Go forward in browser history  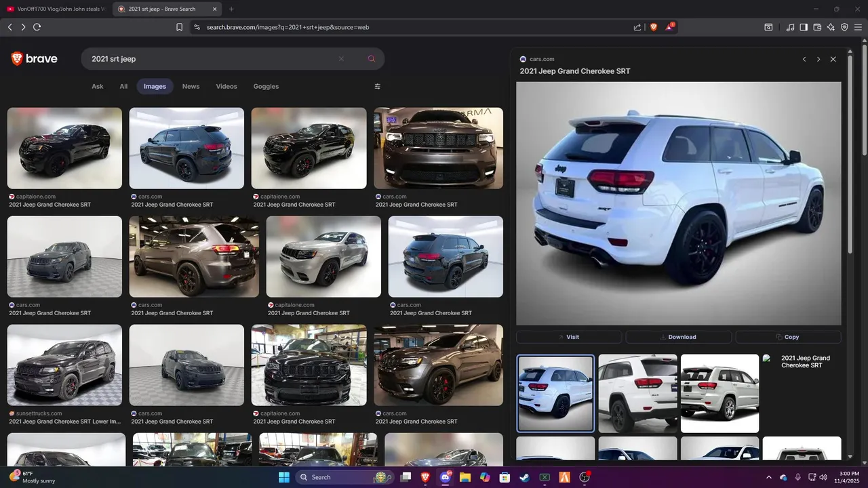[23, 27]
